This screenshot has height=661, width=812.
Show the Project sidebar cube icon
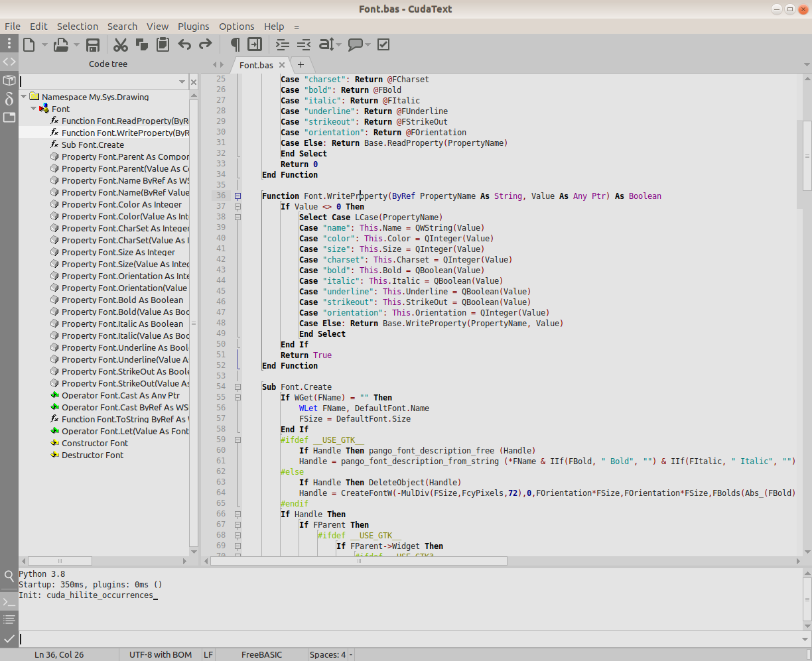point(9,80)
